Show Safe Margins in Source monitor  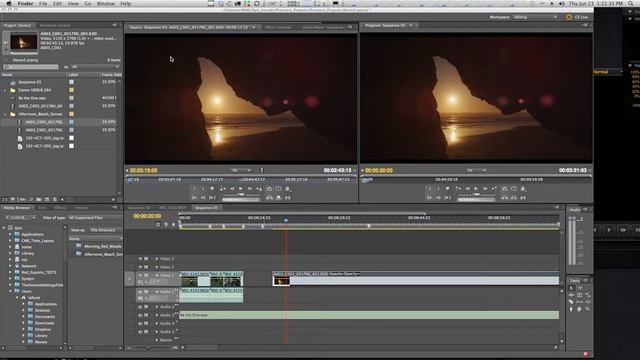(278, 189)
